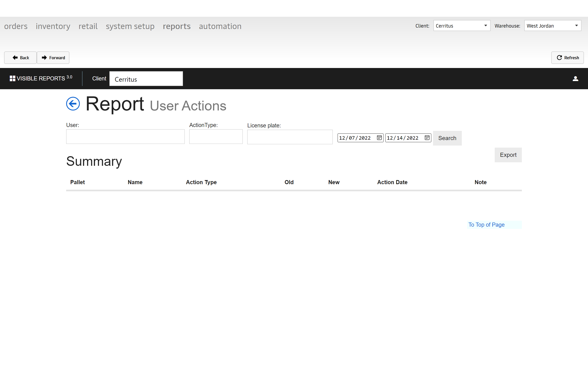Focus the License plate input field

click(x=290, y=137)
